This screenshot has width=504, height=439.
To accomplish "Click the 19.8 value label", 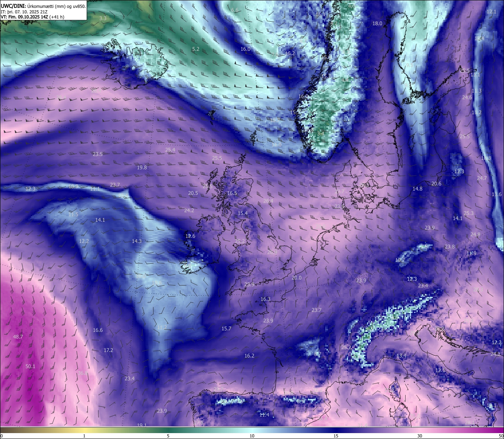I will [x=142, y=167].
